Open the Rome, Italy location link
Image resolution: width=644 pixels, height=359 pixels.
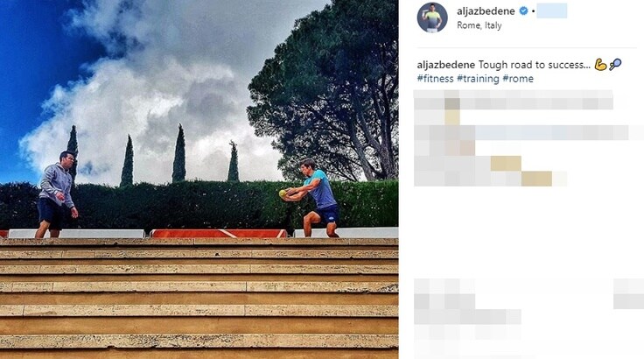479,25
